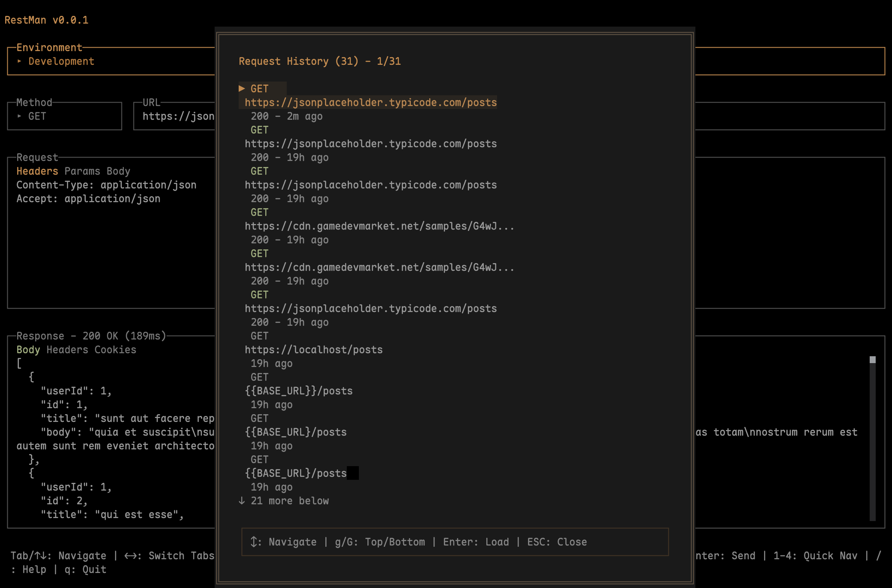
Task: Switch to the Params request tab
Action: pos(82,171)
